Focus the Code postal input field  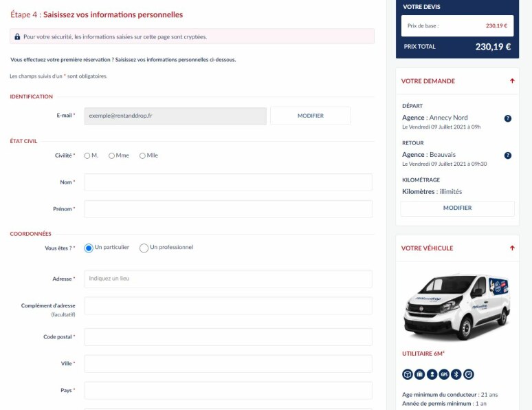click(x=228, y=337)
